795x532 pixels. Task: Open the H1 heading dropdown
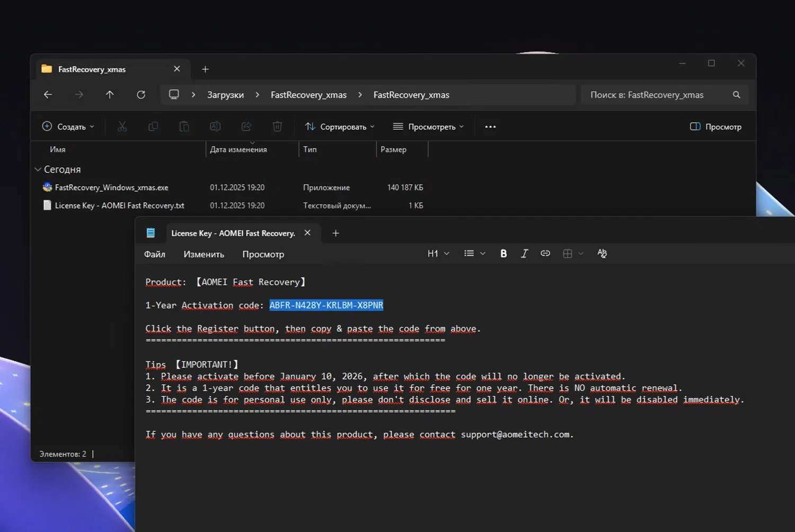pos(438,254)
